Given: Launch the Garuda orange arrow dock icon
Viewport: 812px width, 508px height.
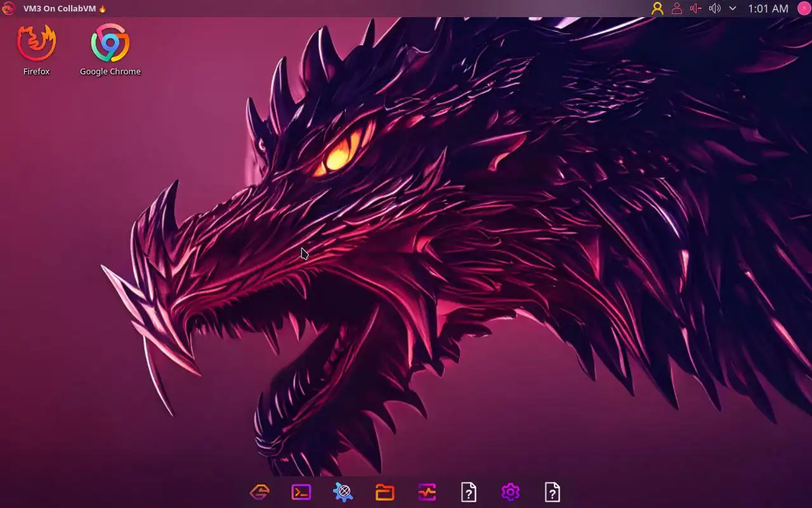Looking at the screenshot, I should [x=259, y=492].
